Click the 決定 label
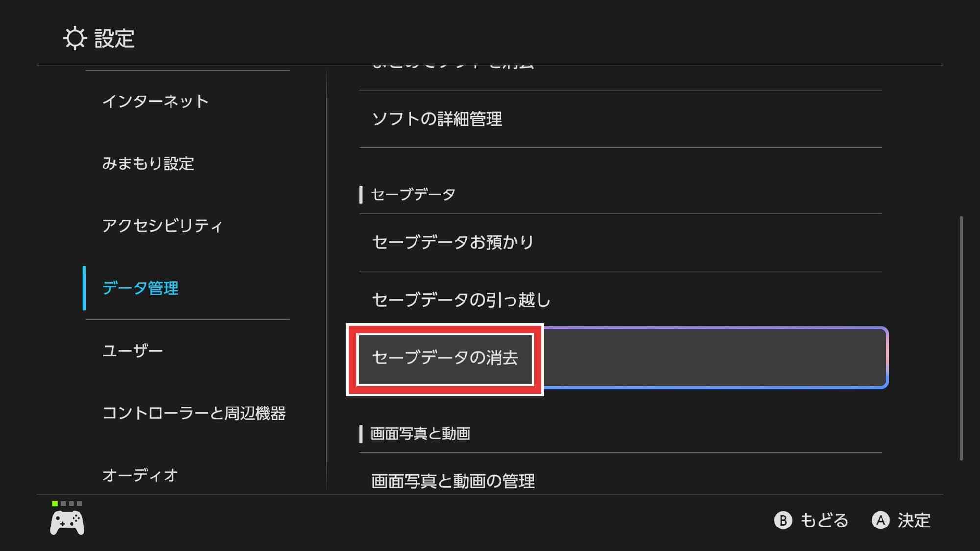 913,520
